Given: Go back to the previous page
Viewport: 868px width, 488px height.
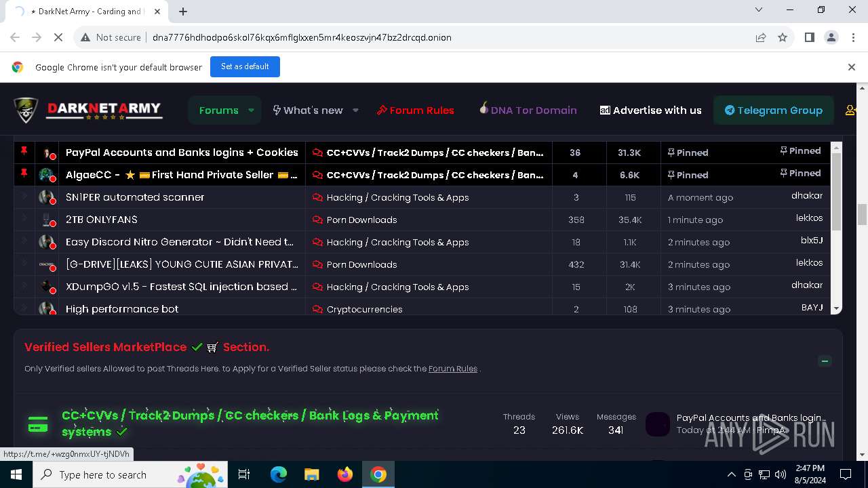Looking at the screenshot, I should click(x=15, y=37).
